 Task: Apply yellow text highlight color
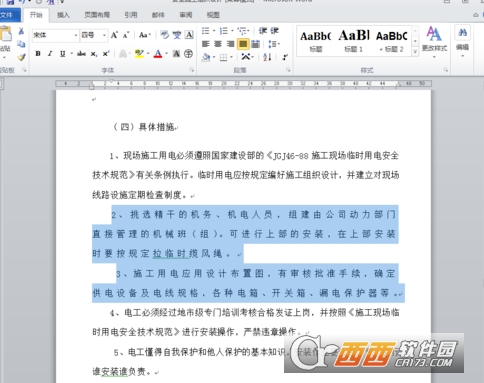point(139,54)
